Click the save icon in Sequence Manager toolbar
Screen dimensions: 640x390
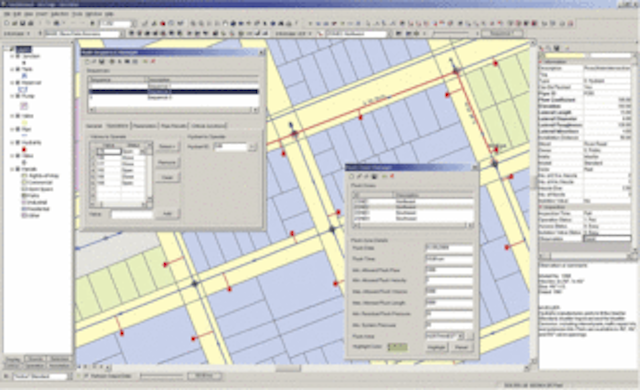click(x=102, y=62)
